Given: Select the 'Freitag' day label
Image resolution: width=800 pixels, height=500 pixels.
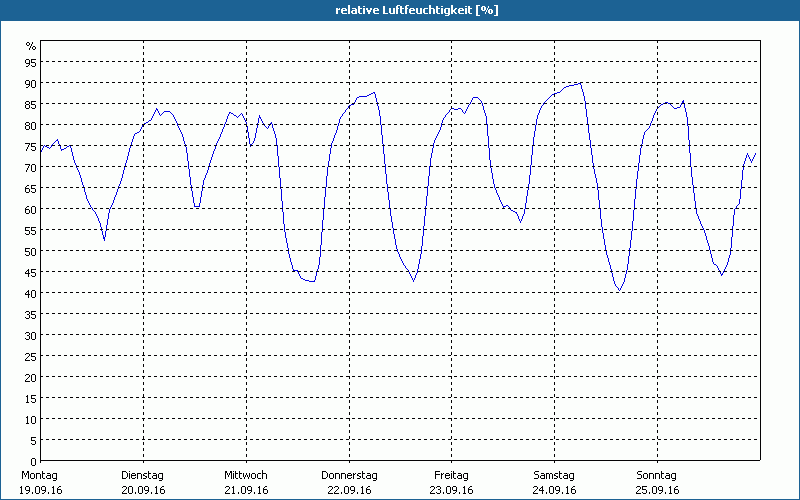Looking at the screenshot, I should tap(452, 475).
